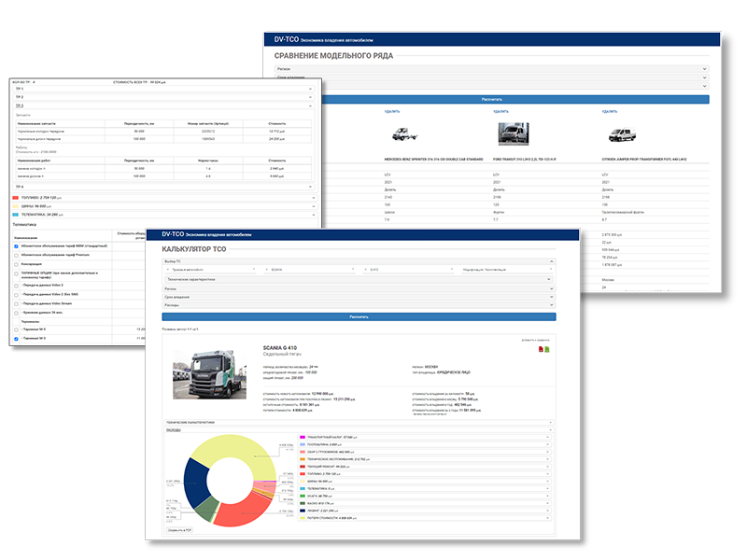Click Удалить above Ford Transit
The width and height of the screenshot is (747, 560).
[x=500, y=111]
